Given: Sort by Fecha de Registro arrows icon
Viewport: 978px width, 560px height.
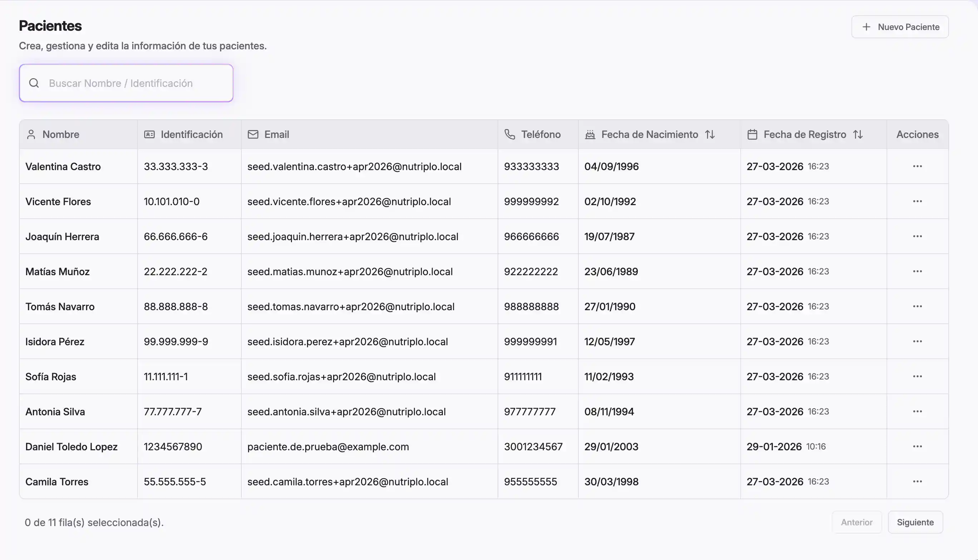Looking at the screenshot, I should [x=858, y=134].
